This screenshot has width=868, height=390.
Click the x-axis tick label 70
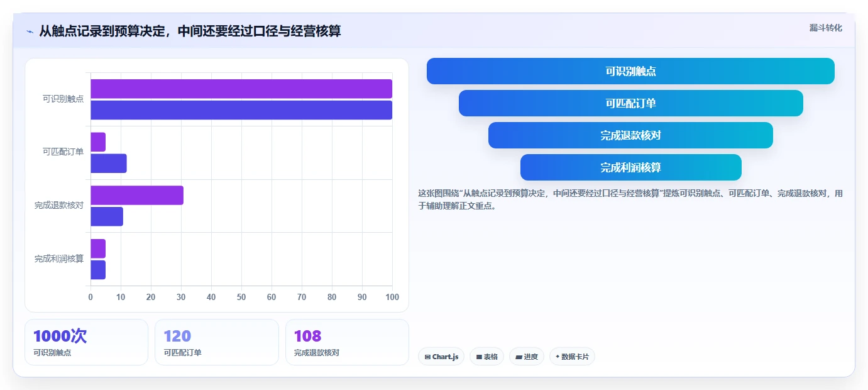[x=302, y=297]
